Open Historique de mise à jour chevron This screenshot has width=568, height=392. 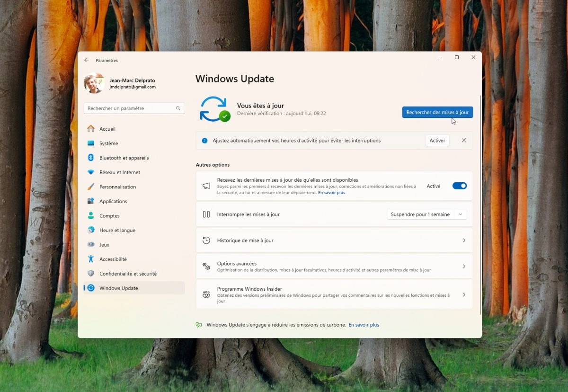click(464, 241)
